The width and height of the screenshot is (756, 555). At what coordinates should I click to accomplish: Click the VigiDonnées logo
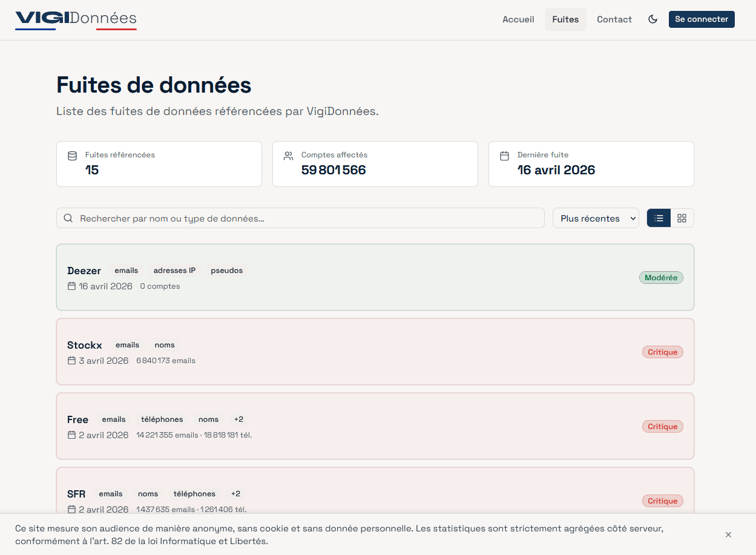pyautogui.click(x=76, y=19)
